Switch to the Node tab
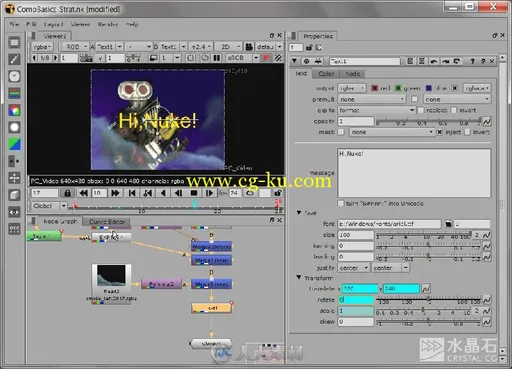The height and width of the screenshot is (369, 512). 353,74
